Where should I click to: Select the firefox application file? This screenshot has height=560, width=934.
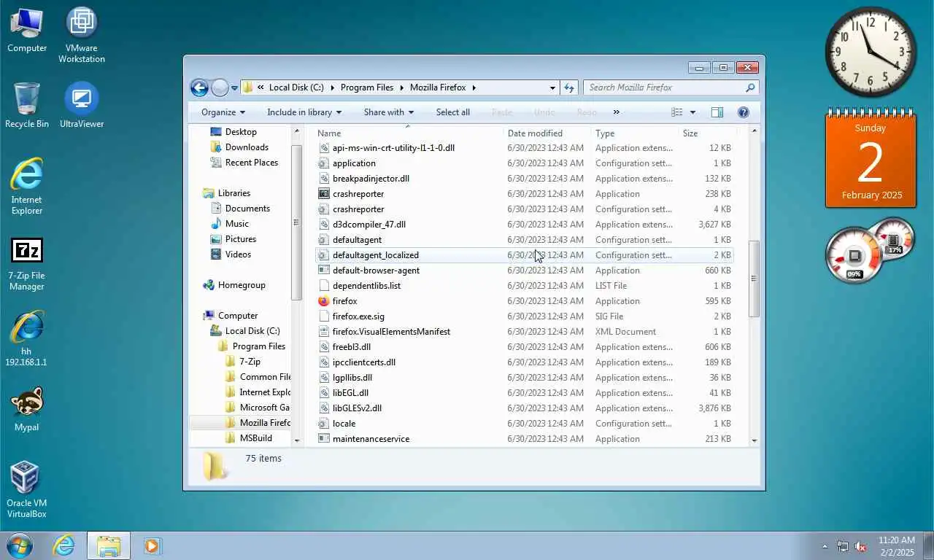coord(524,301)
